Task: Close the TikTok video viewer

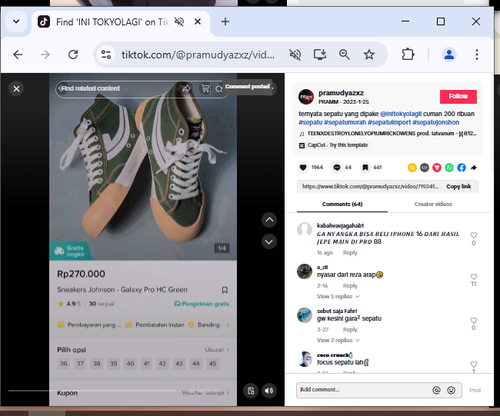Action: pyautogui.click(x=16, y=89)
